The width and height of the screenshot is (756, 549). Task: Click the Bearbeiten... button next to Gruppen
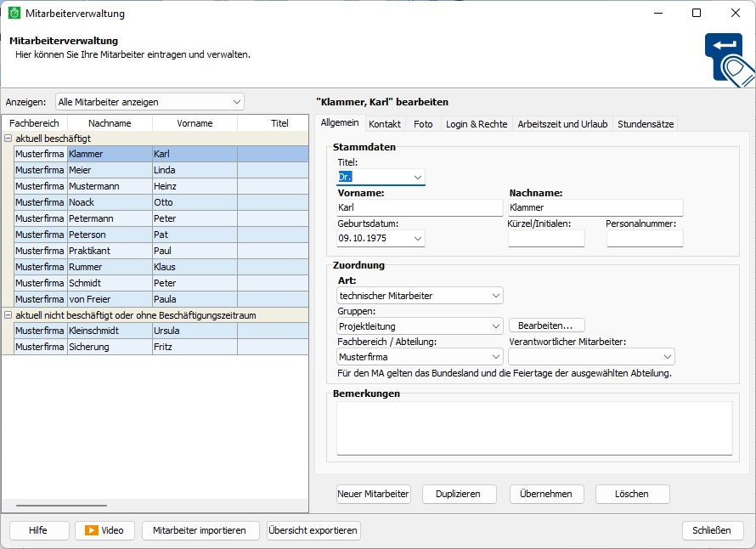pyautogui.click(x=546, y=325)
